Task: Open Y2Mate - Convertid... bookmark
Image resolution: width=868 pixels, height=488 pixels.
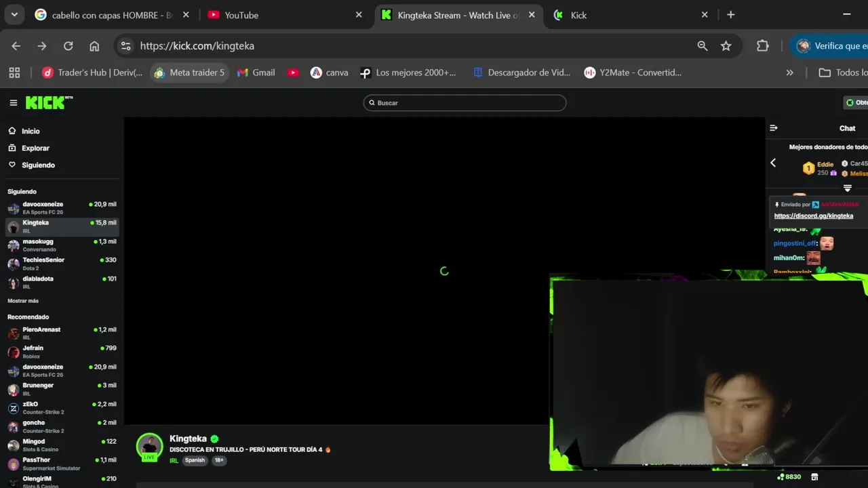Action: pos(633,73)
